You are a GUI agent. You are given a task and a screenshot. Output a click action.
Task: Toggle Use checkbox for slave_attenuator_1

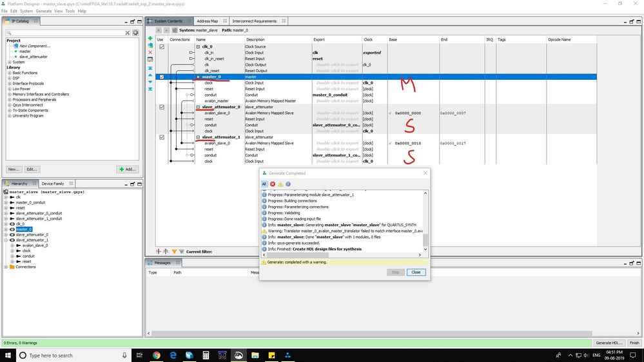click(x=162, y=137)
